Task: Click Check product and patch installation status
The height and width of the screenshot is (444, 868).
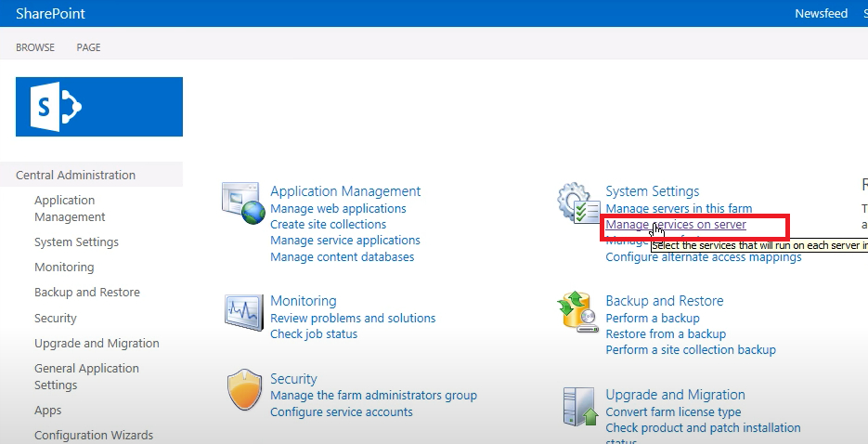Action: (703, 433)
